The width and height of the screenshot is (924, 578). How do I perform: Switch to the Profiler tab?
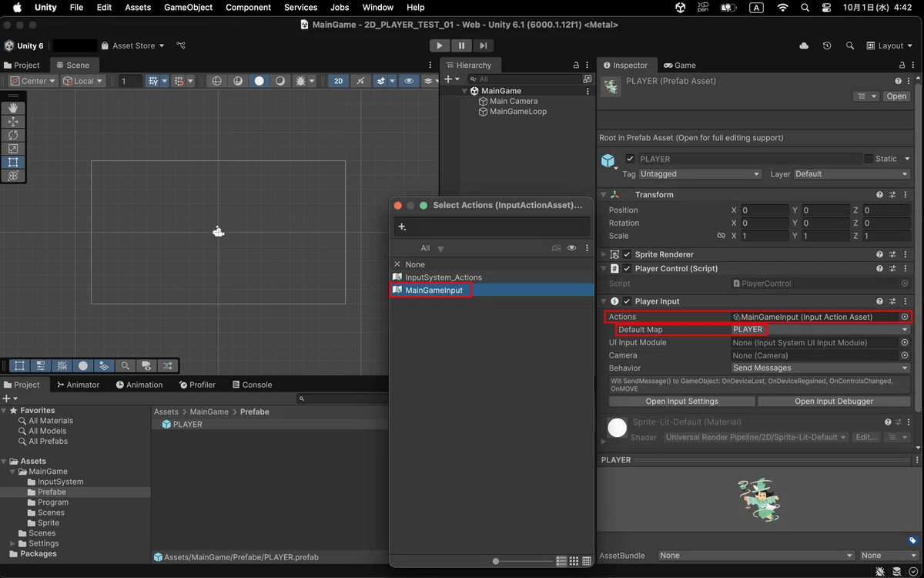coord(197,385)
